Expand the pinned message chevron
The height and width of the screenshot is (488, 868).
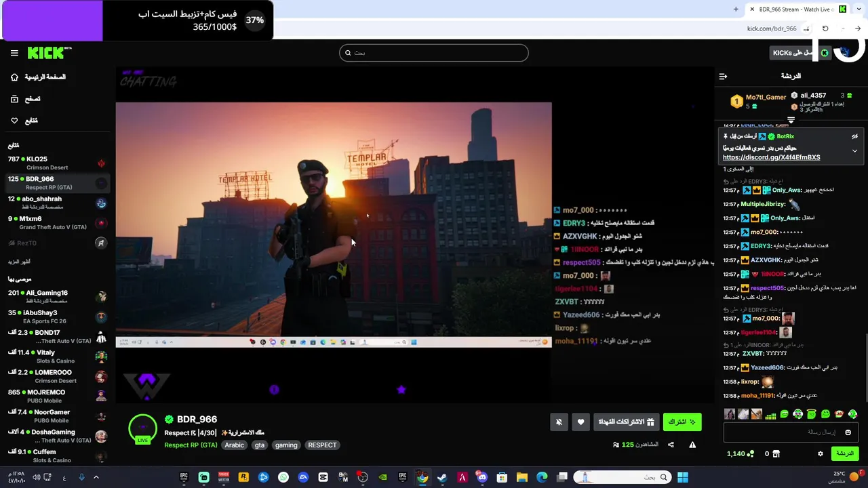pos(854,150)
